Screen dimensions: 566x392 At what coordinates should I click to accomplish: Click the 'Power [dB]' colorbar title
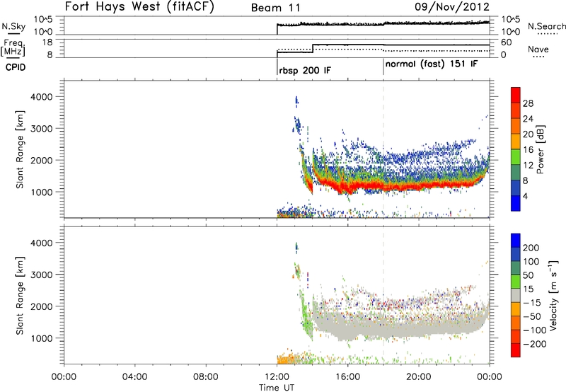[x=541, y=149]
